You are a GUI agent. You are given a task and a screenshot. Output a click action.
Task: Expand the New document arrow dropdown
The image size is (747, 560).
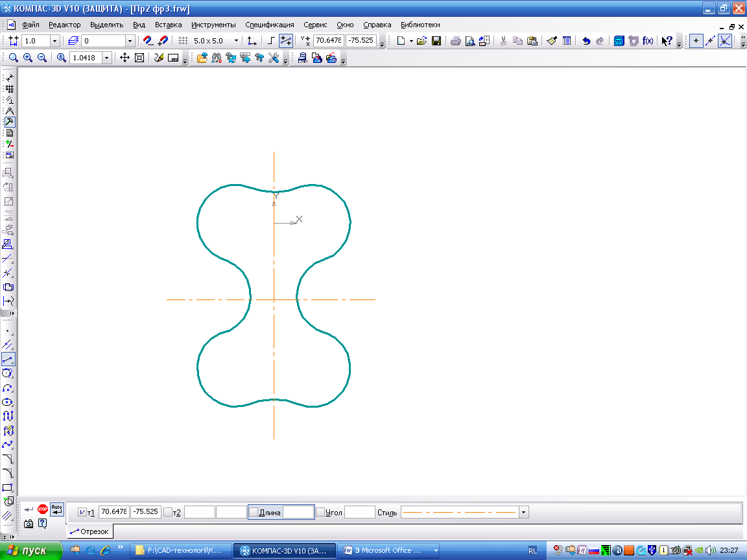point(411,41)
